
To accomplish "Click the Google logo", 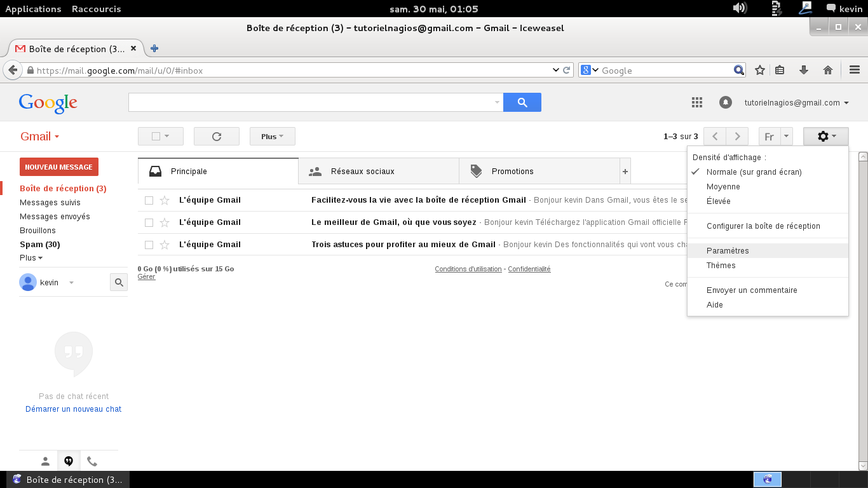I will [x=48, y=103].
